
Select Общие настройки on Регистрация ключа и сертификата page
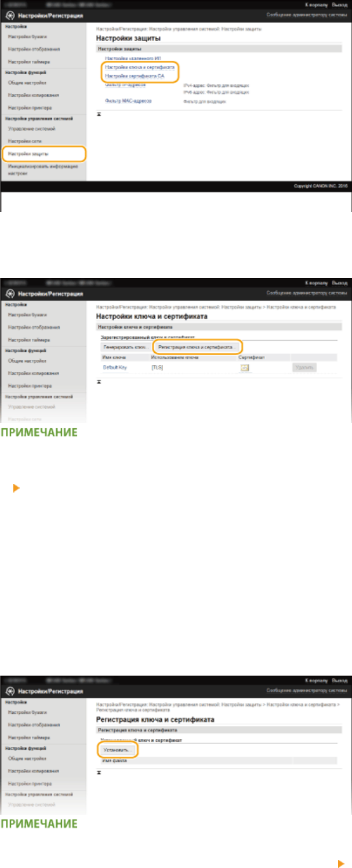27,759
